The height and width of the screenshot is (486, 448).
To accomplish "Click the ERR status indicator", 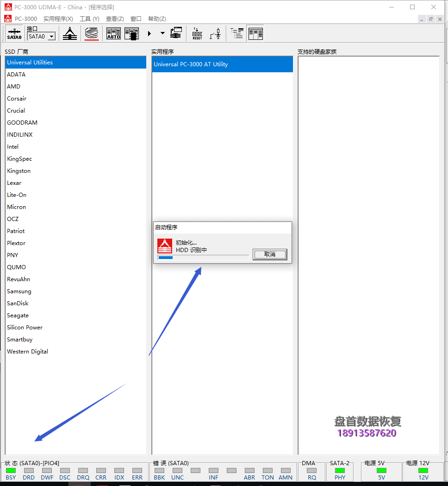I will point(137,471).
